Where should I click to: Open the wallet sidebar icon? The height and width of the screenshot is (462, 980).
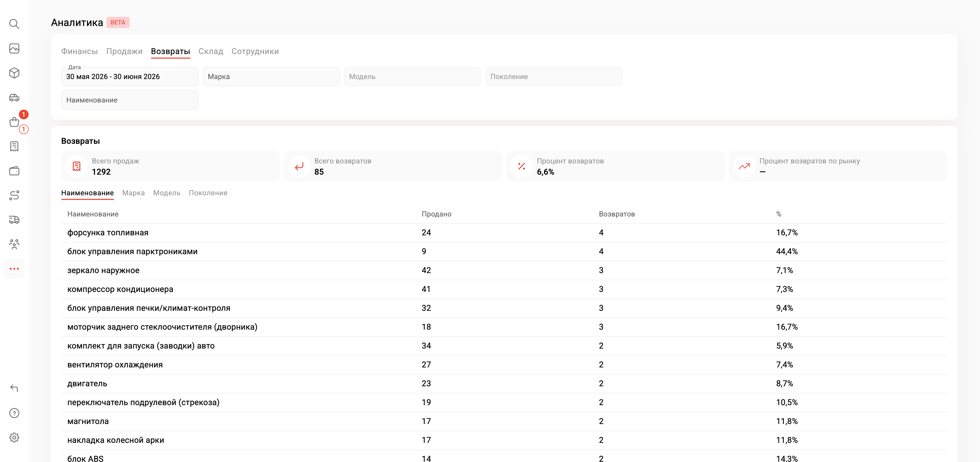coord(14,171)
